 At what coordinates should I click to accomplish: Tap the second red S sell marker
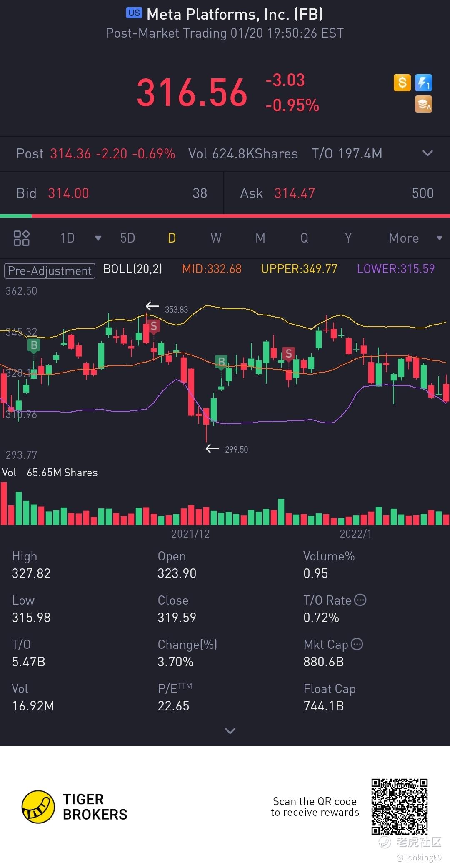pyautogui.click(x=289, y=354)
